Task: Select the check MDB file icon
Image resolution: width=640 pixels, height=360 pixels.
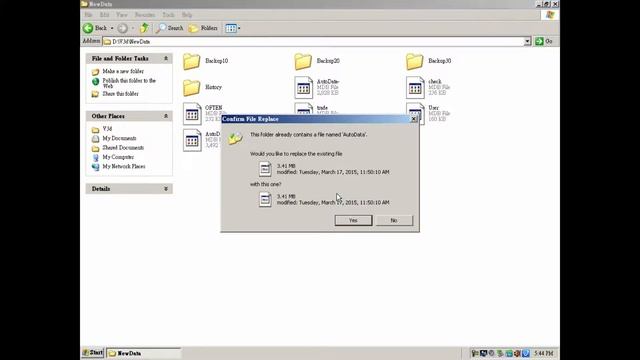Action: pyautogui.click(x=415, y=87)
